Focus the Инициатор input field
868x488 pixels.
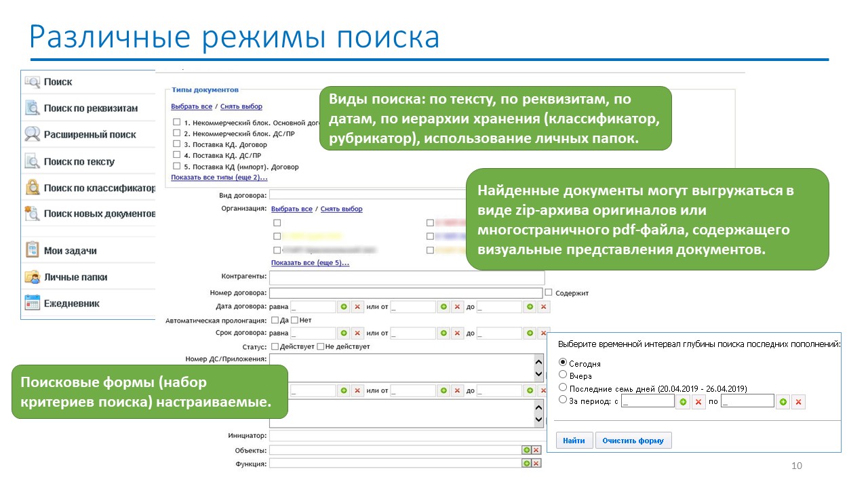407,436
